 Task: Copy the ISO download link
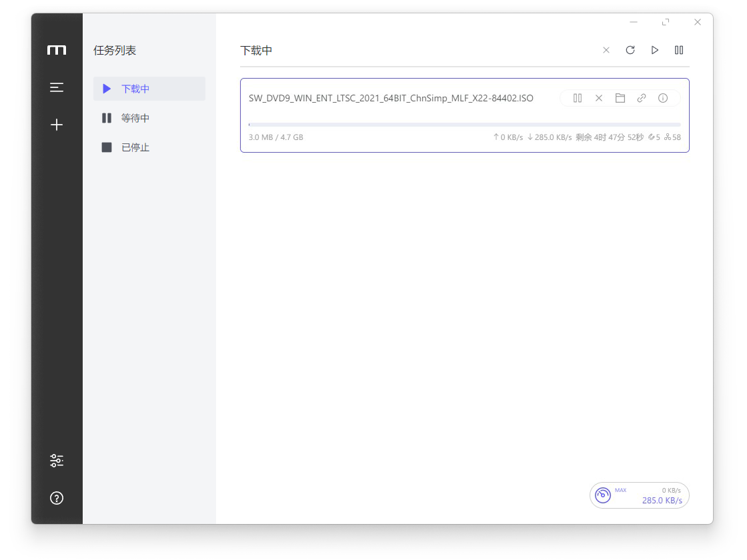642,98
